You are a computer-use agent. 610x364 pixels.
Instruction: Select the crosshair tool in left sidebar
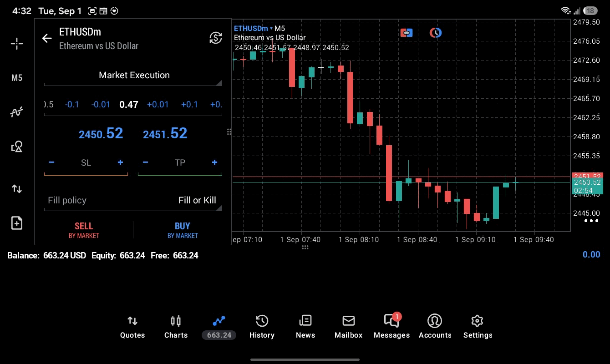pos(17,44)
